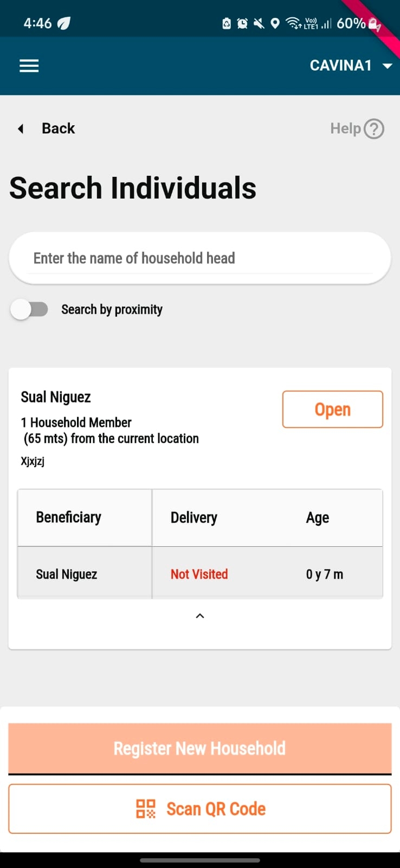The height and width of the screenshot is (868, 400).
Task: Click the Help question mark icon
Action: (374, 129)
